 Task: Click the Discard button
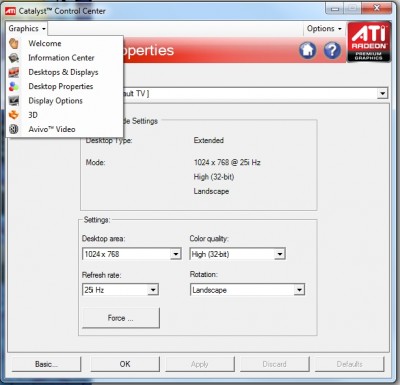(x=274, y=364)
